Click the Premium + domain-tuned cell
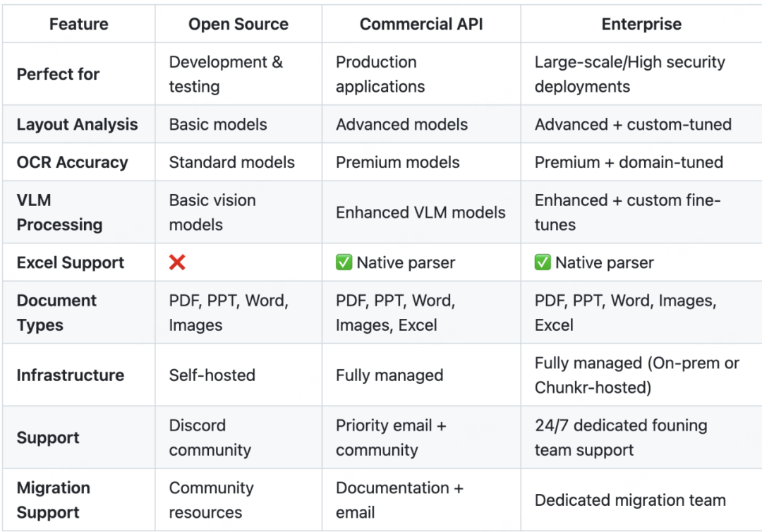The image size is (762, 532). tap(629, 162)
